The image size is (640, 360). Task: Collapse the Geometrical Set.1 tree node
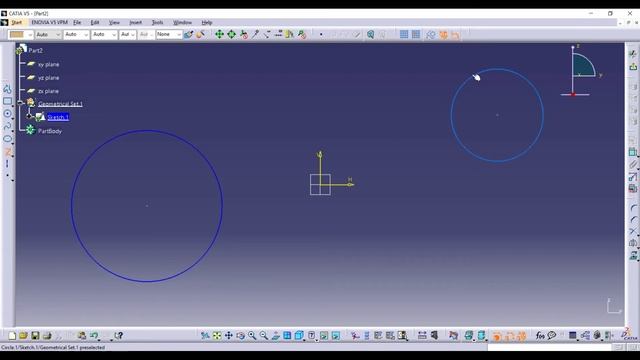[x=20, y=103]
